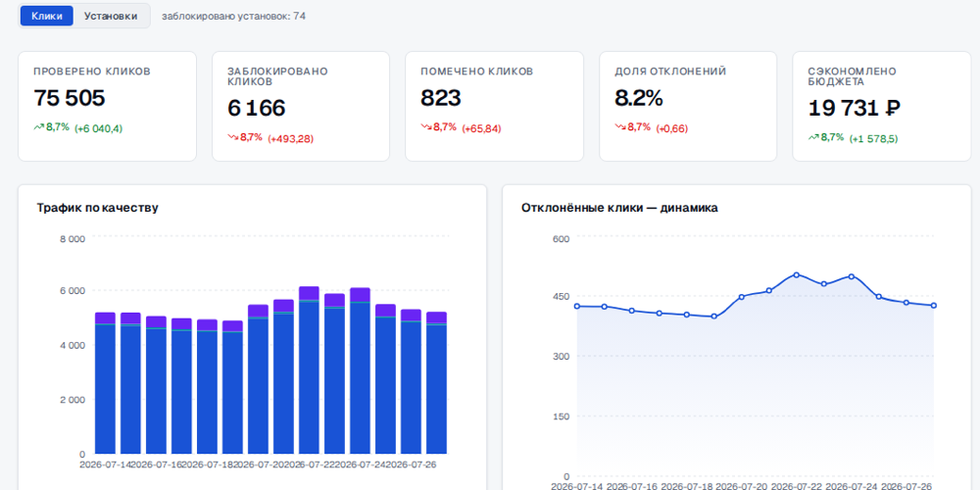Click the upward trend arrow in Проверено кликов

39,126
